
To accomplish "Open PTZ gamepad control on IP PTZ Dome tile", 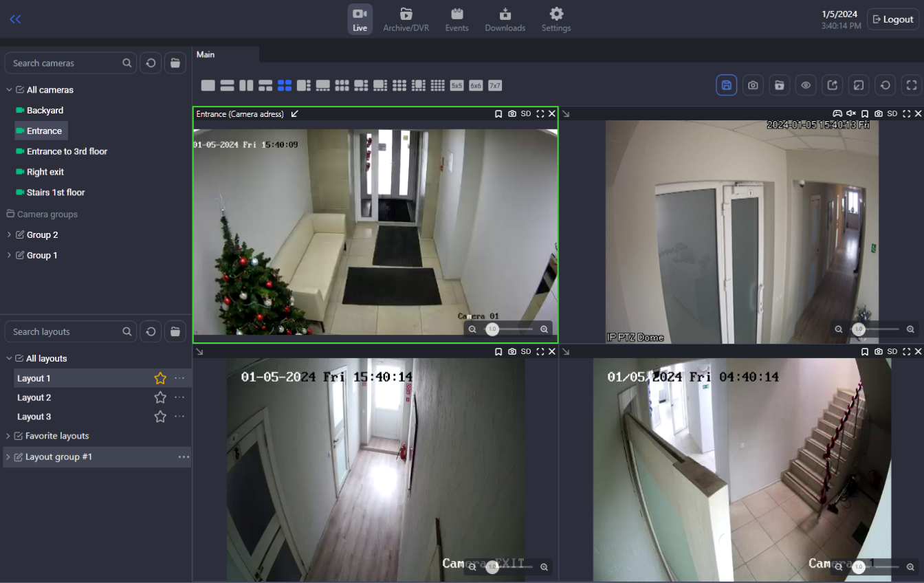I will click(x=837, y=113).
